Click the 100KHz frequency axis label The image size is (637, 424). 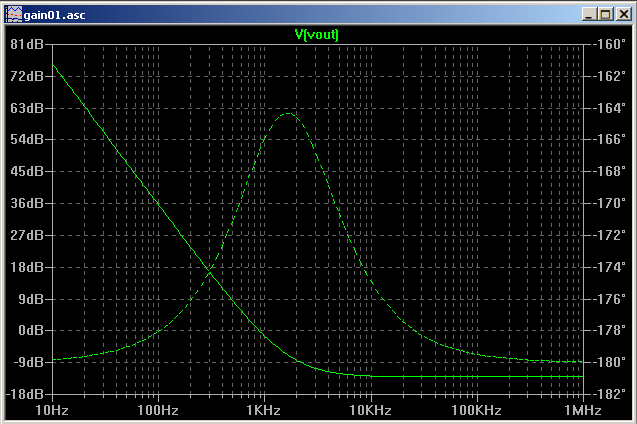click(477, 410)
